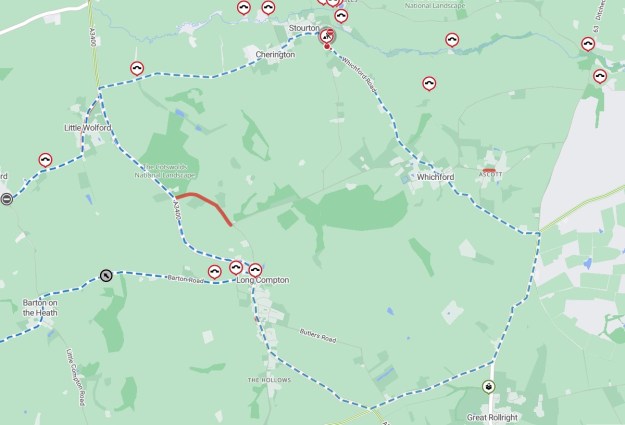Click the marker north of Whichford village
This screenshot has width=625, height=425.
[429, 84]
